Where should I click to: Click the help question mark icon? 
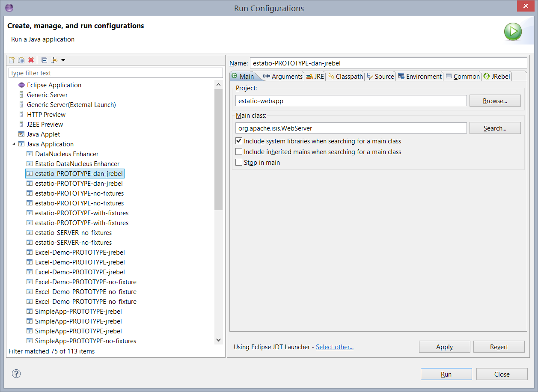tap(16, 374)
